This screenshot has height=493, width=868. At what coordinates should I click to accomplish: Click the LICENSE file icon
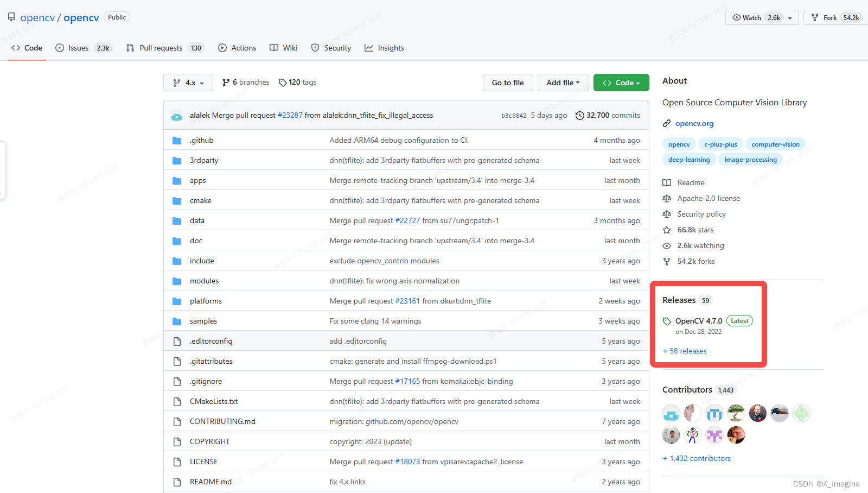coord(177,462)
